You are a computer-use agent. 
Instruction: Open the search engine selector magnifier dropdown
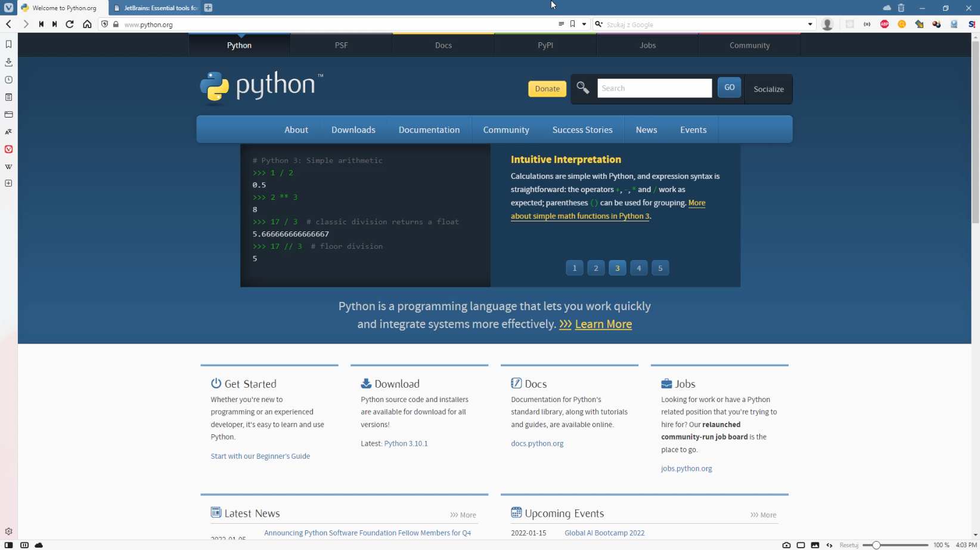(x=598, y=24)
